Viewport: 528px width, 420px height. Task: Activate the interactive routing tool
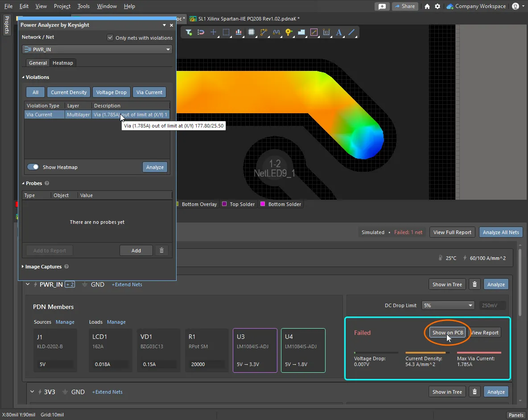pos(264,32)
